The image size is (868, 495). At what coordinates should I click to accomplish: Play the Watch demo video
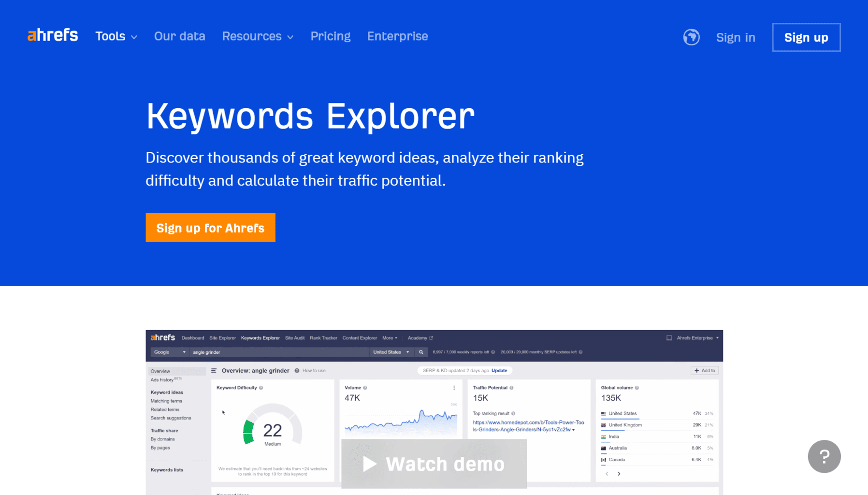[434, 464]
